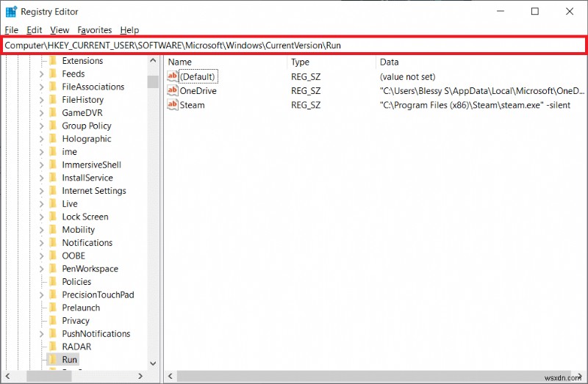
Task: Click the tree pane scroll up arrow
Action: [153, 60]
